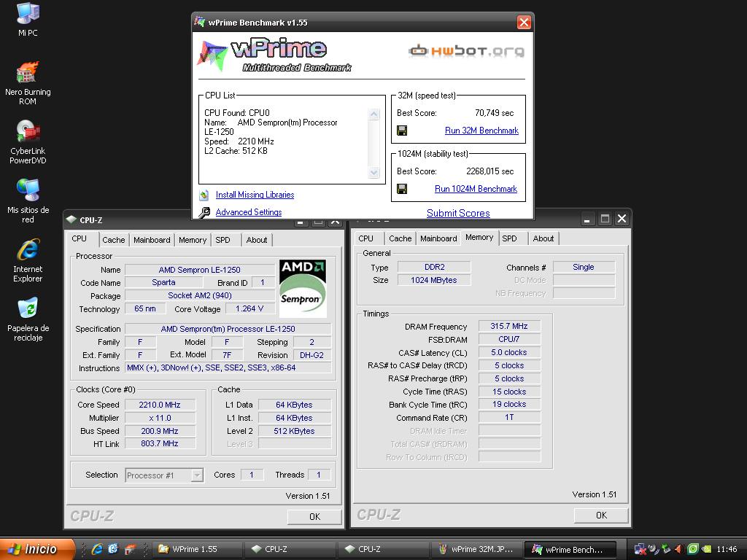This screenshot has width=747, height=560.
Task: Click the second quick launch browser icon
Action: (x=113, y=549)
